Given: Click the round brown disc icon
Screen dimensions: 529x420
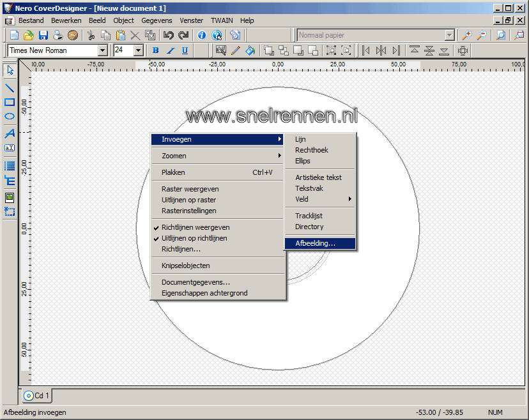Looking at the screenshot, I should 73,35.
